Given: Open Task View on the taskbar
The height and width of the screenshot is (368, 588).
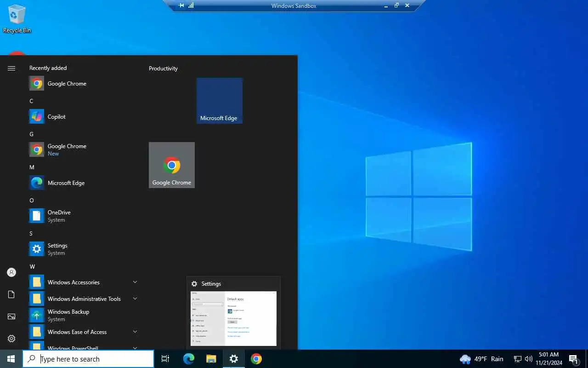Looking at the screenshot, I should pos(166,359).
